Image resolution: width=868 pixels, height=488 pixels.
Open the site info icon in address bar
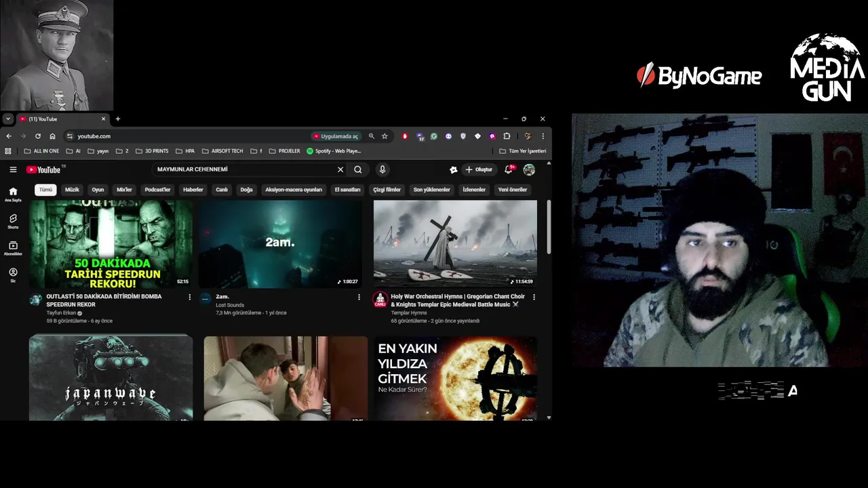tap(69, 136)
